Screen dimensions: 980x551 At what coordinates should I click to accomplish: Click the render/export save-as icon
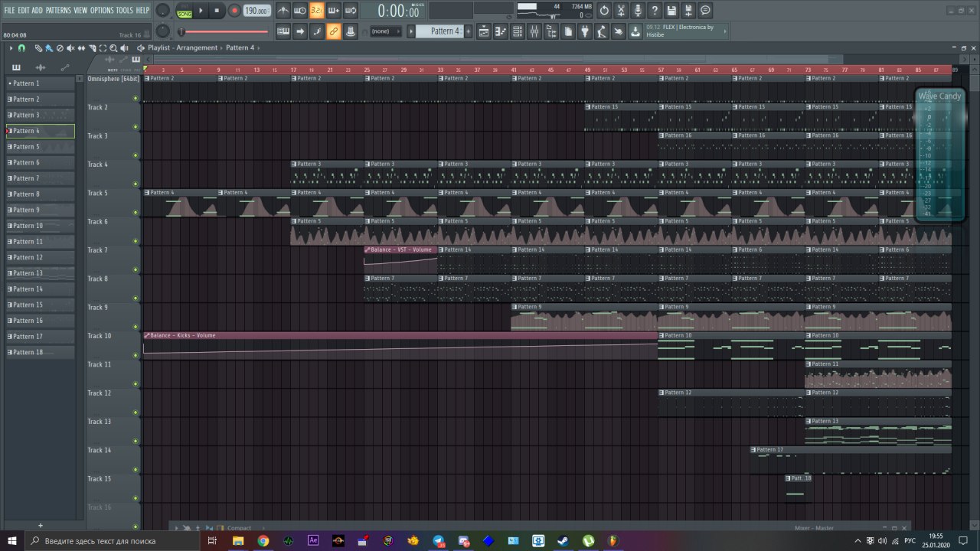pos(688,11)
